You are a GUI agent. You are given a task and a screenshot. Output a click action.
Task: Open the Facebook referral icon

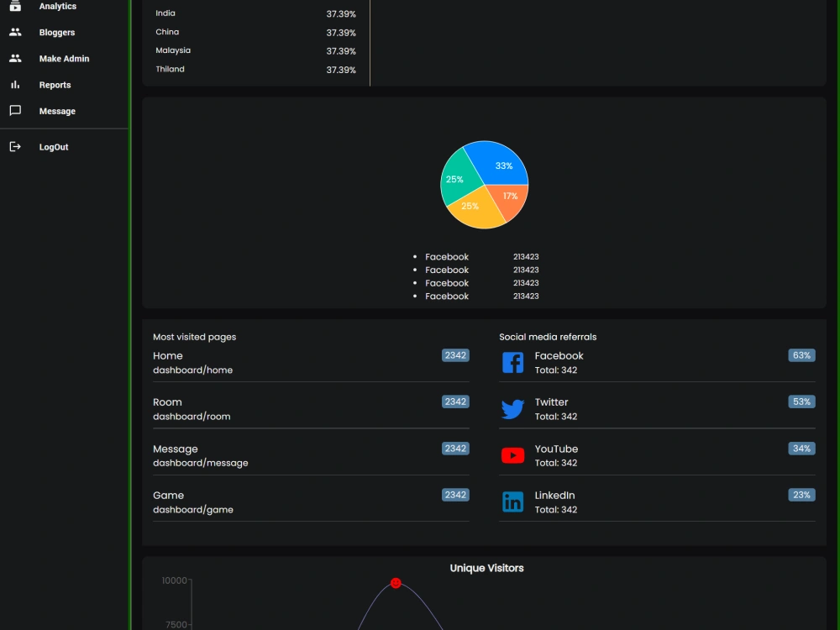click(x=513, y=362)
